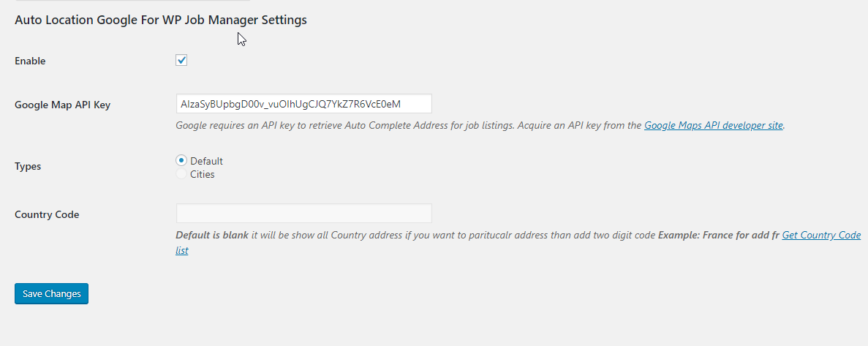
Task: Click the wrapped 'list' link on second line
Action: point(182,250)
